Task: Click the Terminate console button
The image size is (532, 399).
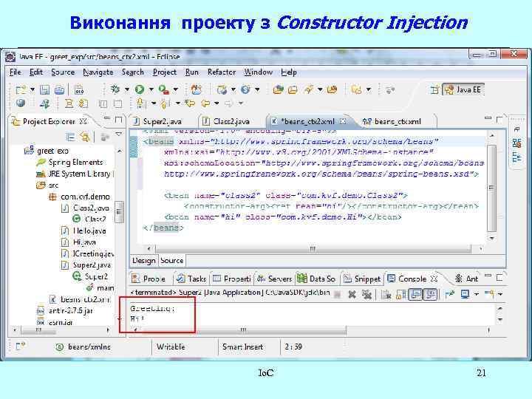Action: coord(337,295)
